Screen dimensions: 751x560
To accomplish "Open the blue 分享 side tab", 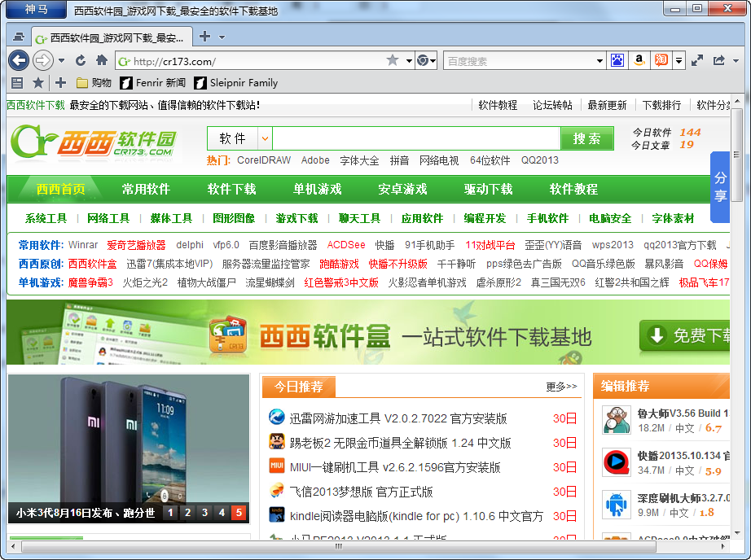I will coord(720,186).
